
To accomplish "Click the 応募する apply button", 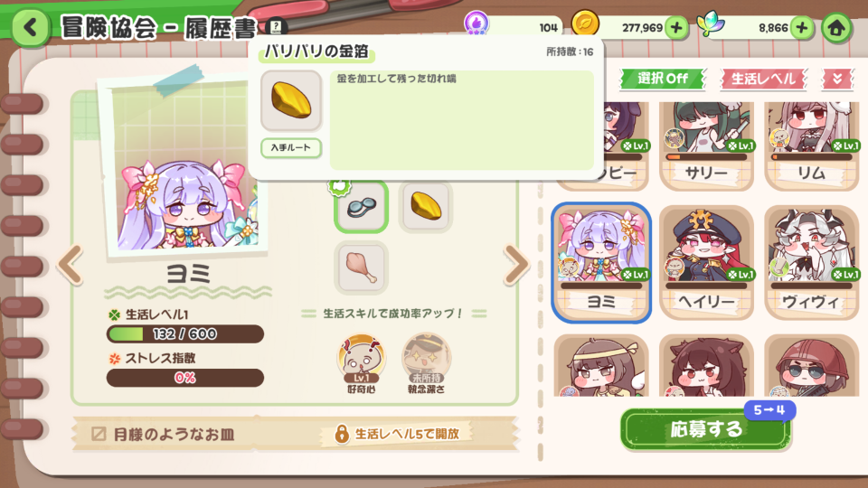I will tap(705, 429).
